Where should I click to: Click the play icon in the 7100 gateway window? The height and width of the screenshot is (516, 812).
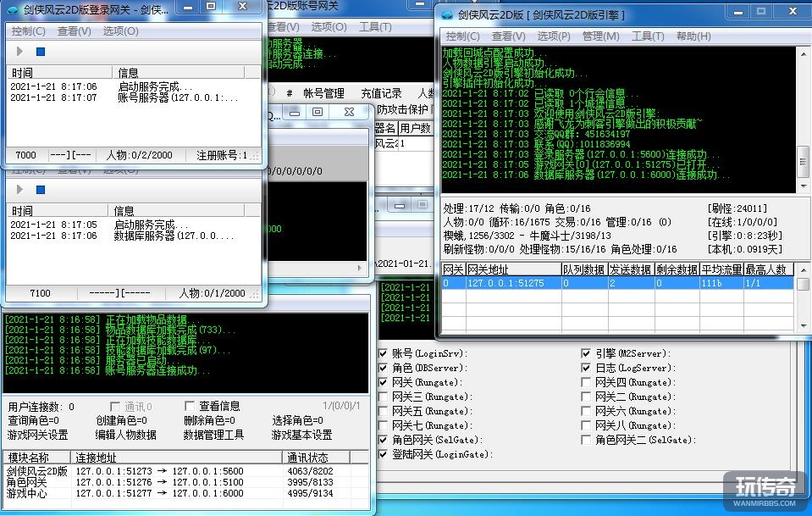pyautogui.click(x=19, y=190)
